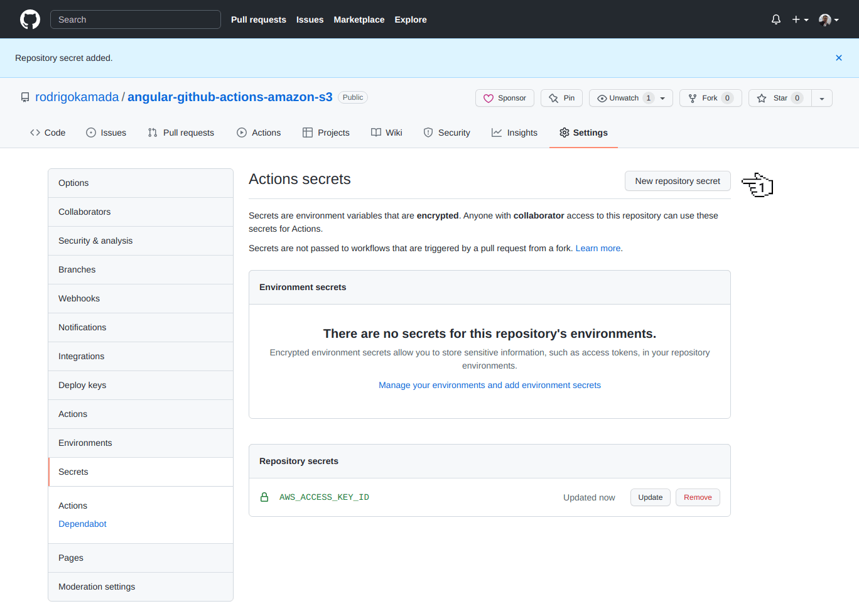859x616 pixels.
Task: Open Security via the shield icon
Action: (x=429, y=132)
